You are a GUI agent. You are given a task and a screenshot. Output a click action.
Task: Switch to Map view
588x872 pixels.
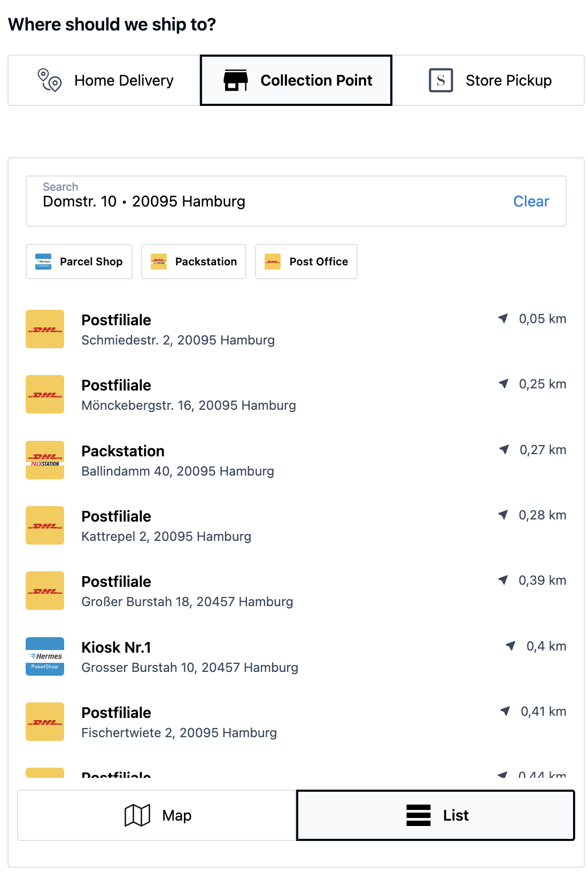(157, 815)
